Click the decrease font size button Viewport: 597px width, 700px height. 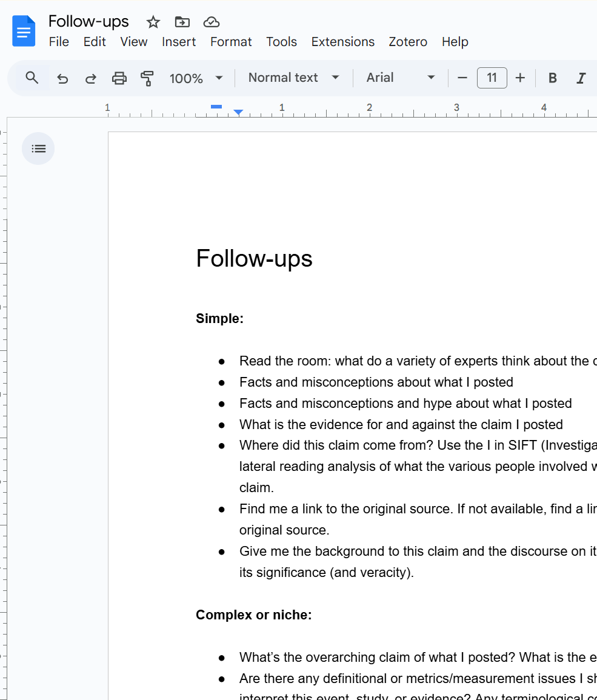coord(462,78)
